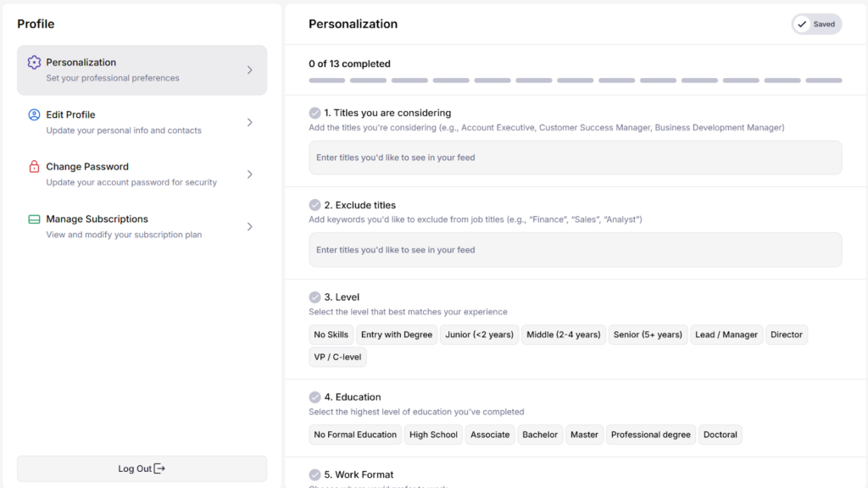
Task: Click the check icon beside Education
Action: 315,397
